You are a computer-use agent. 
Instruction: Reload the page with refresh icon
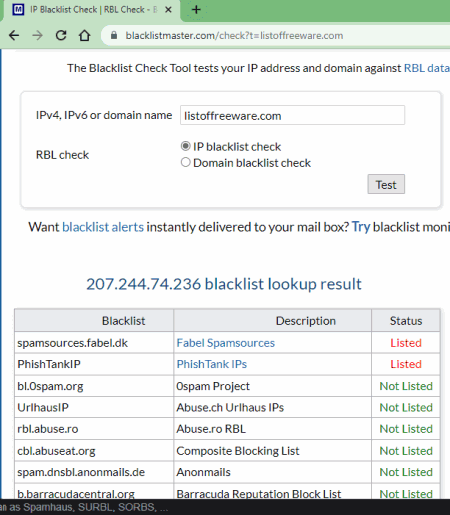pos(61,35)
